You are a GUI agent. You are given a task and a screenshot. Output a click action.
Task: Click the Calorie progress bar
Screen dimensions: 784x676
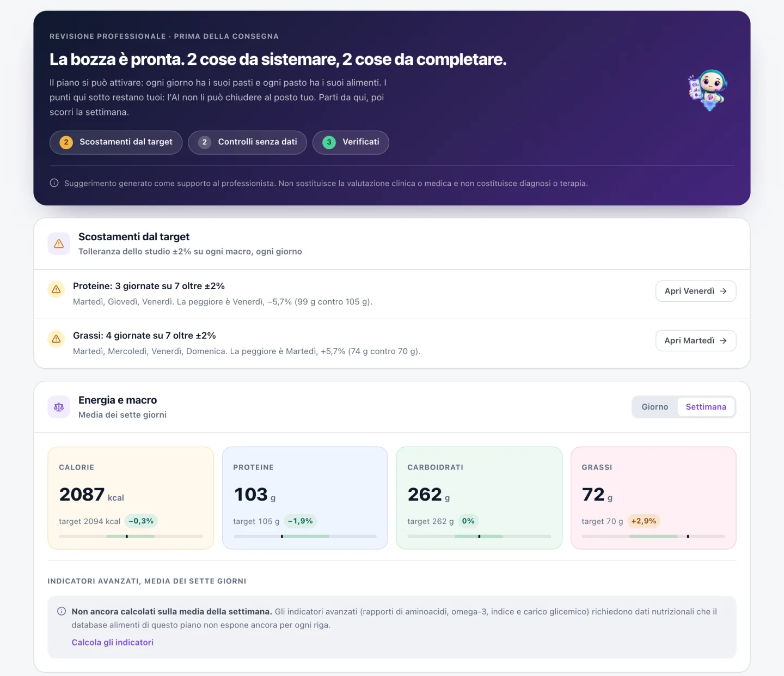[131, 537]
